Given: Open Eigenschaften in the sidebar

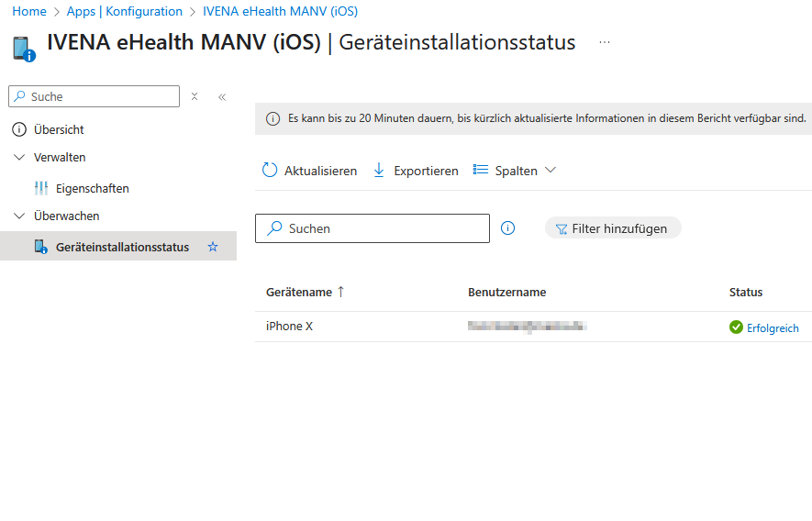Looking at the screenshot, I should point(92,188).
